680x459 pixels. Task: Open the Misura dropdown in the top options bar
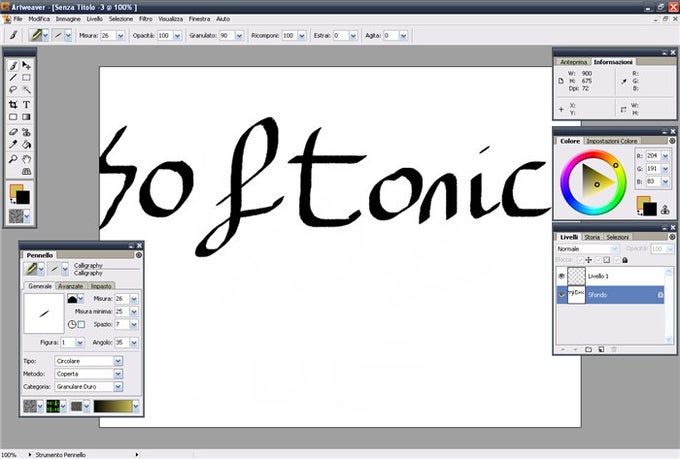121,36
